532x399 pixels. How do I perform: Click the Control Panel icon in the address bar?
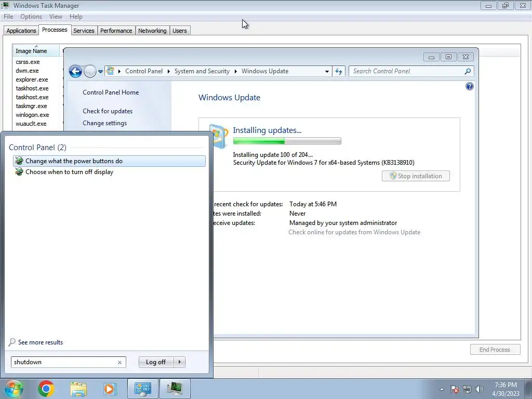tap(110, 71)
